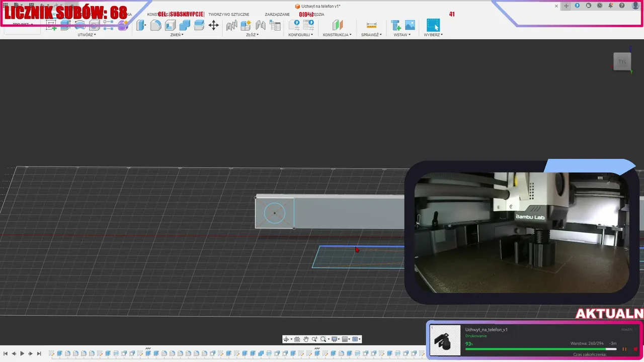Select the Move/Copy tool

click(214, 25)
